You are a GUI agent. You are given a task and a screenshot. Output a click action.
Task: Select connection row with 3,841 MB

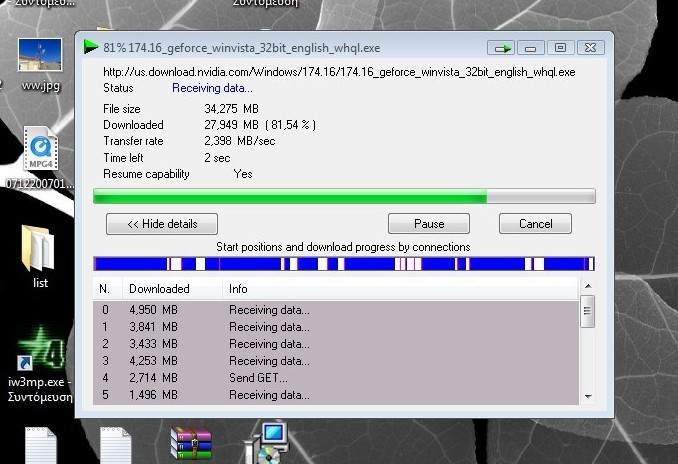(336, 327)
